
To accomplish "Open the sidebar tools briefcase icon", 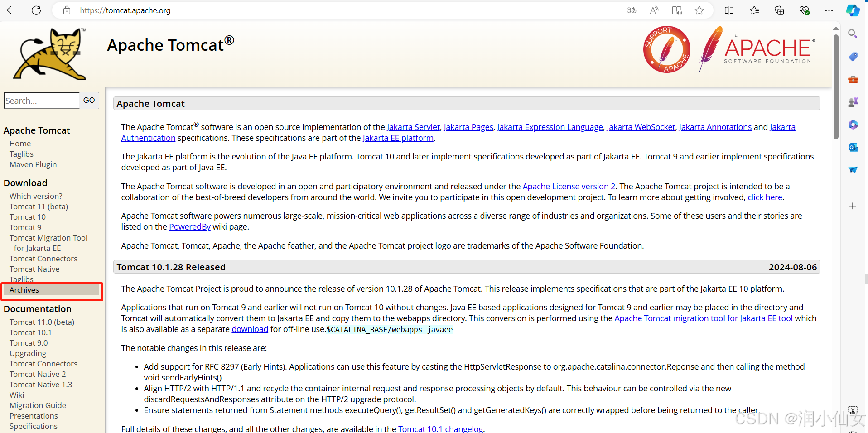I will tap(853, 79).
